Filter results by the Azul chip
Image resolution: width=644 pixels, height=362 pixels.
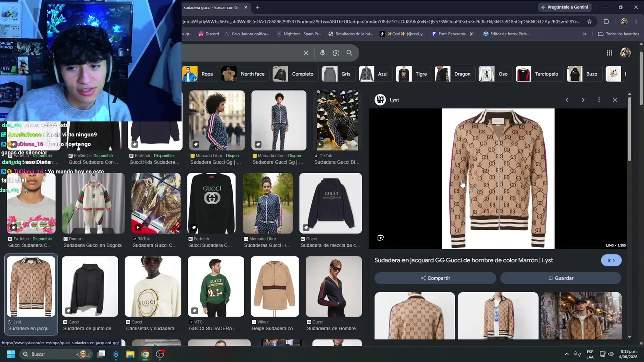point(375,74)
